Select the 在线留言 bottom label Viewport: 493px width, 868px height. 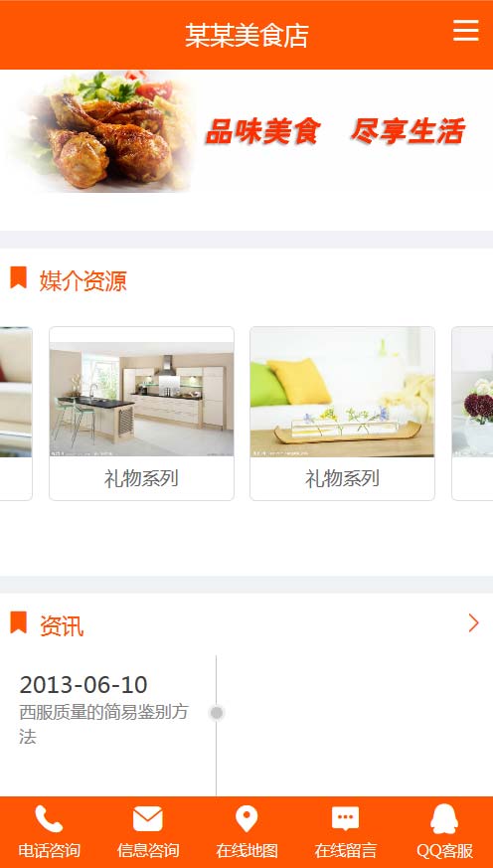[345, 850]
